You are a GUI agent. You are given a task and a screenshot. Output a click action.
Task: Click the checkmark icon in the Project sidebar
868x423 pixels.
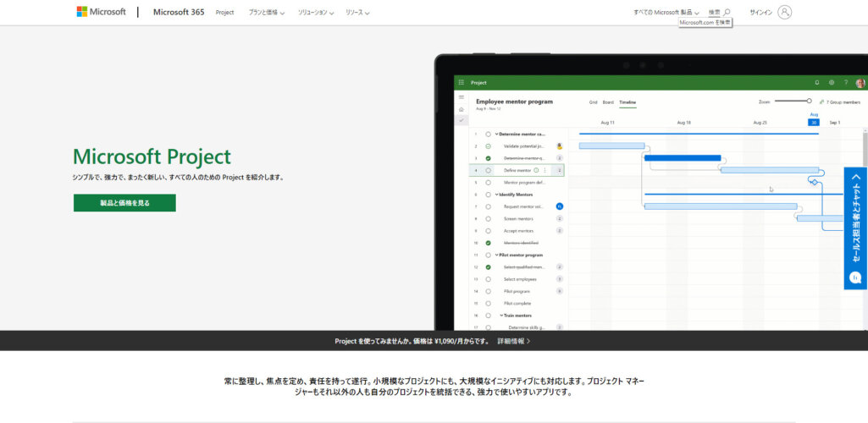(462, 120)
